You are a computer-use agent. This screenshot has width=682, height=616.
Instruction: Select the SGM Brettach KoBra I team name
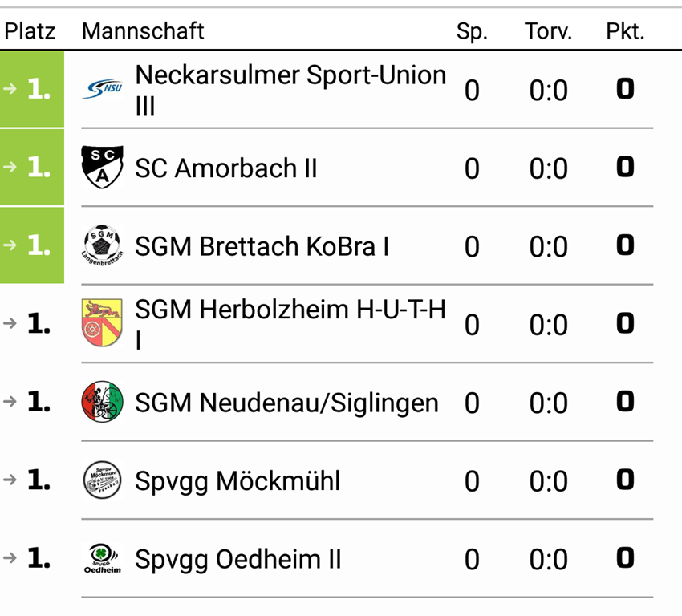[262, 245]
